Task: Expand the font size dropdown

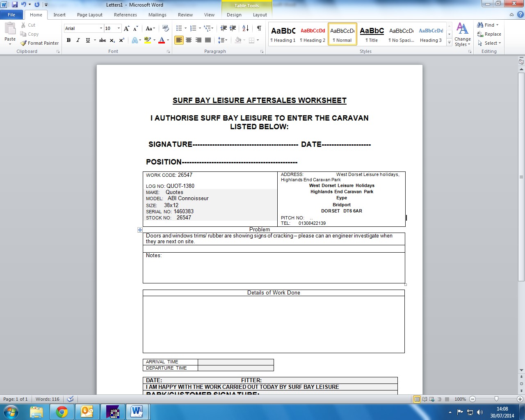Action: pos(119,28)
